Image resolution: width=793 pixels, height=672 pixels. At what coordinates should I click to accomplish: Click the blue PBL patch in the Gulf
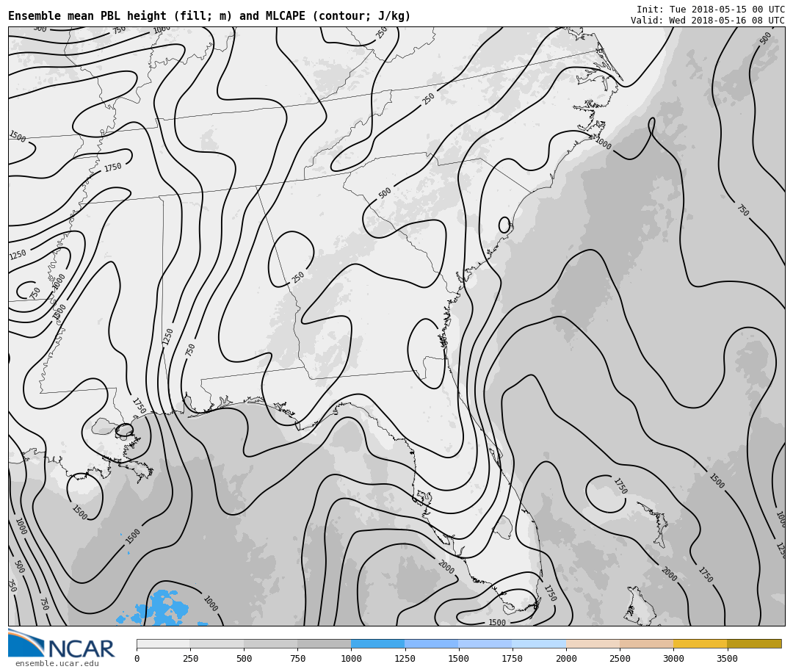point(162,608)
